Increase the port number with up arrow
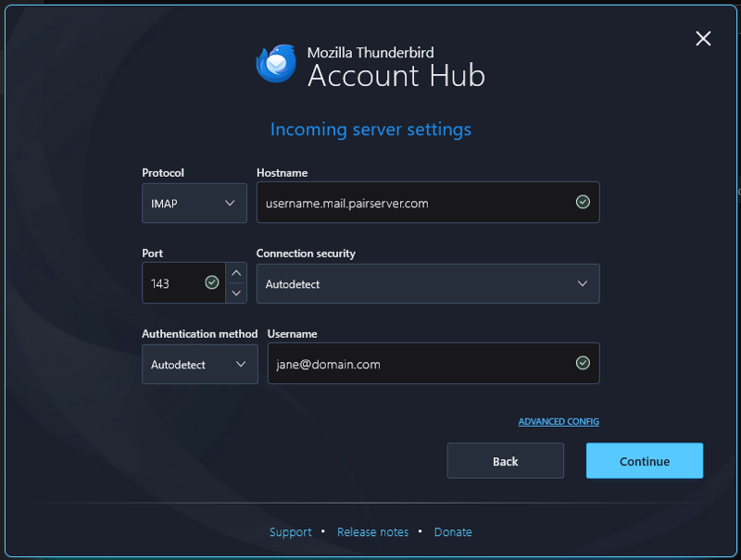This screenshot has height=560, width=741. tap(236, 273)
